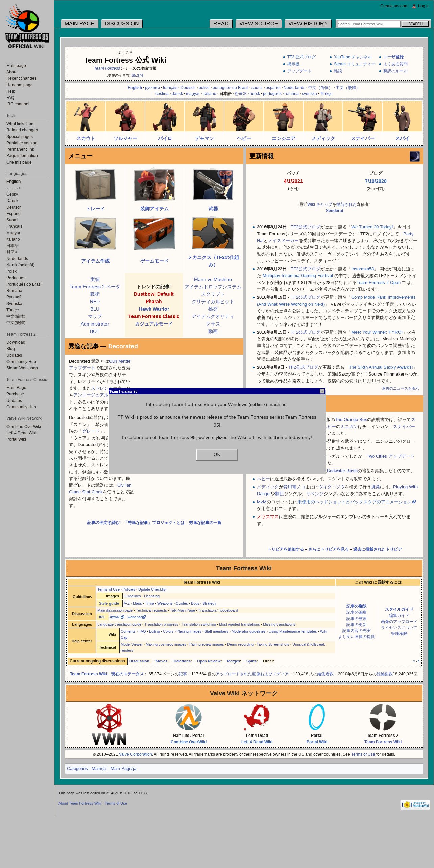The width and height of the screenshot is (434, 868).
Task: Click the mechanics wrench image
Action: 213,234
